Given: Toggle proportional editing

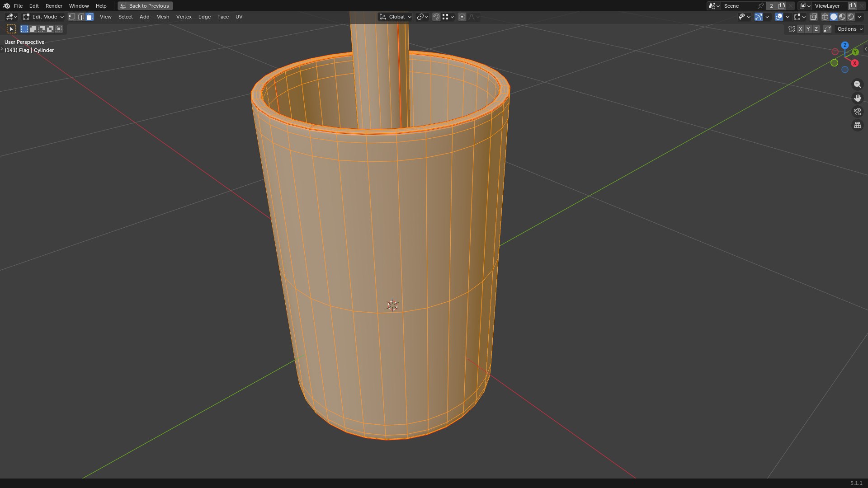Looking at the screenshot, I should click(462, 17).
